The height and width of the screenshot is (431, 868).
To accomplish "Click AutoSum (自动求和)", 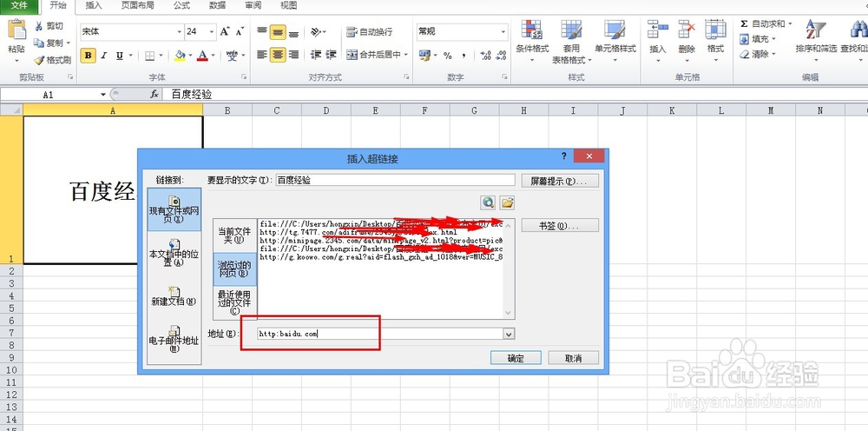I will click(x=762, y=23).
